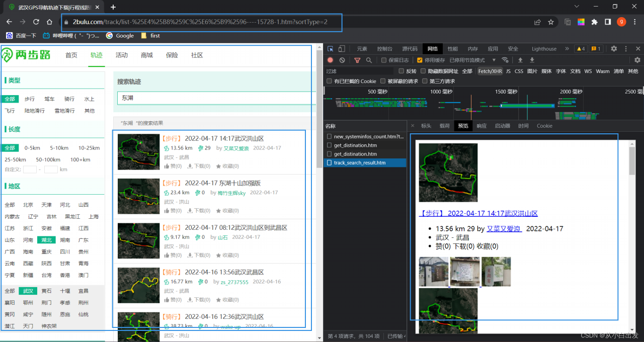Open the 源代码 DevTools tab
Viewport: 644px width, 342px height.
point(410,49)
